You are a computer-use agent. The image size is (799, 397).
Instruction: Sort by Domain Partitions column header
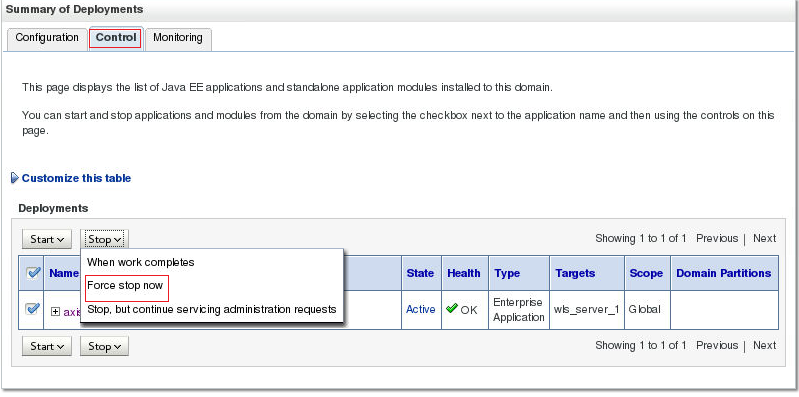pyautogui.click(x=724, y=273)
